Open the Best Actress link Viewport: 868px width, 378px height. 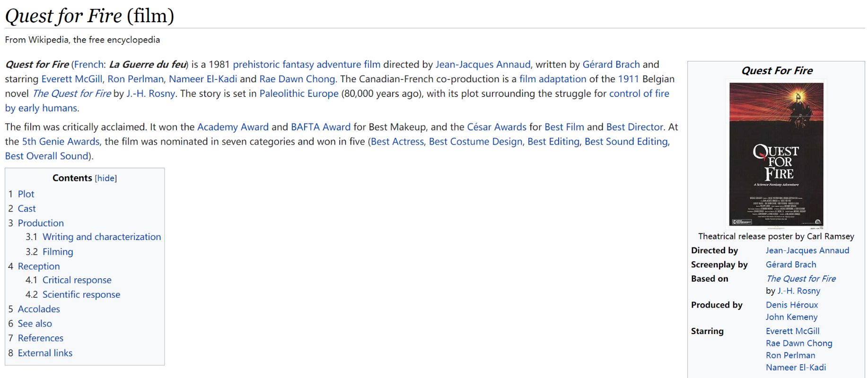[397, 141]
